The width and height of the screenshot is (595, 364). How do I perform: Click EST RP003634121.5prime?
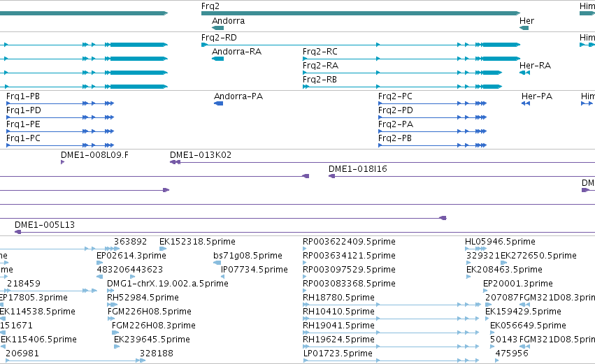pyautogui.click(x=349, y=256)
